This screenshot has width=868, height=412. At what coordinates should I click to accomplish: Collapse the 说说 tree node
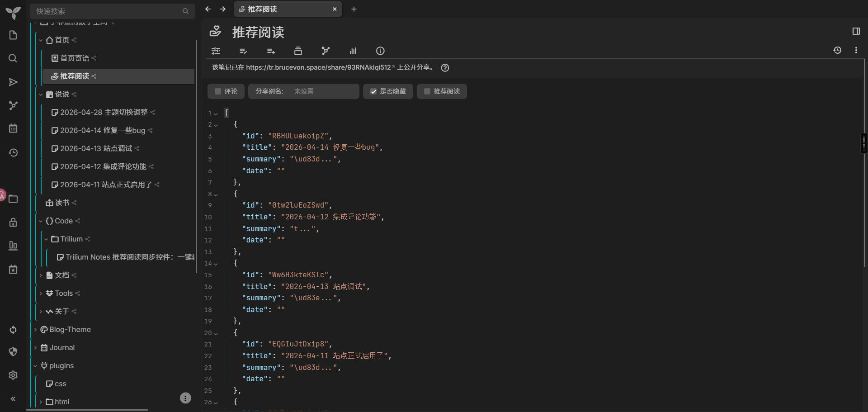(41, 95)
